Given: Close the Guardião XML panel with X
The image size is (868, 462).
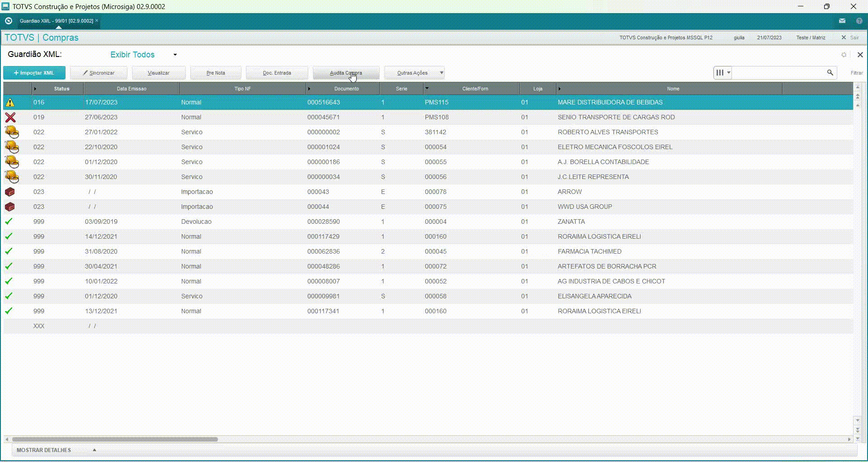Looking at the screenshot, I should [x=860, y=55].
